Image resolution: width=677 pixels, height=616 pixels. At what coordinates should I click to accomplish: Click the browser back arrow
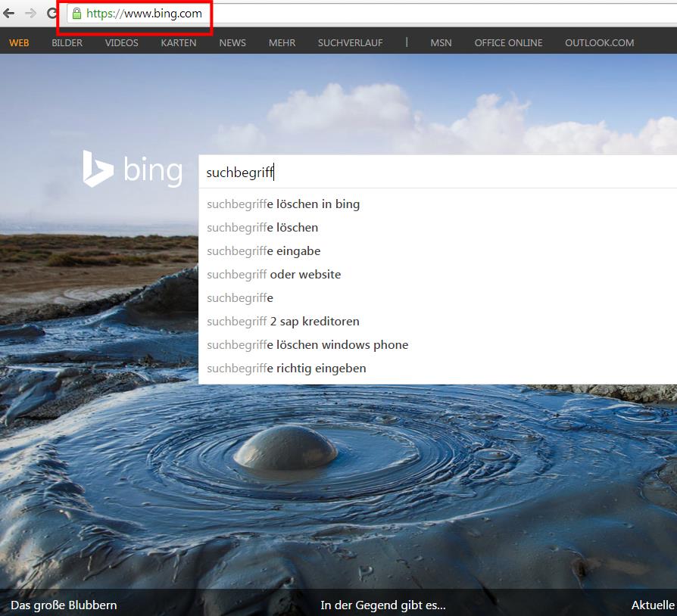click(x=8, y=14)
